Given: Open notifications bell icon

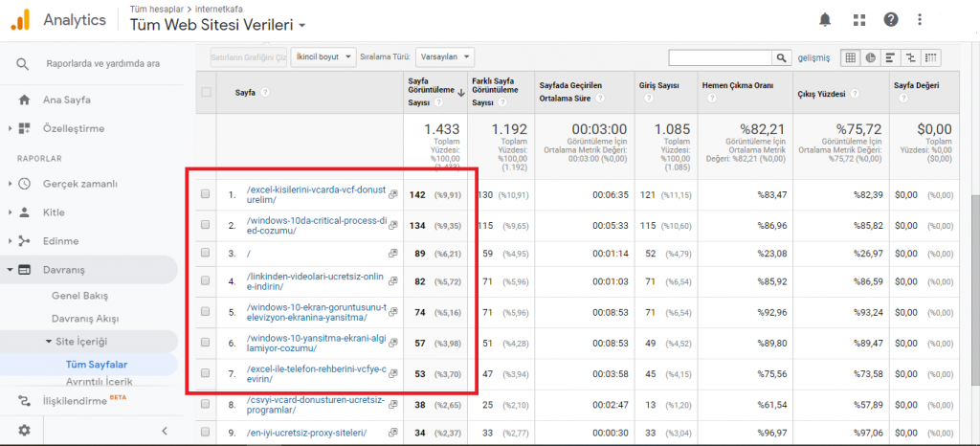Looking at the screenshot, I should [825, 20].
